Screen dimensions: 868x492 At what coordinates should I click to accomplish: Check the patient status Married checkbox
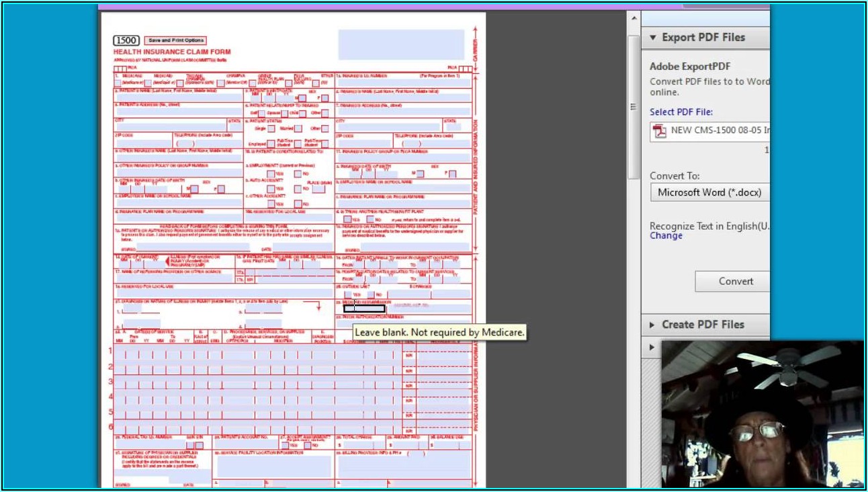[x=298, y=128]
